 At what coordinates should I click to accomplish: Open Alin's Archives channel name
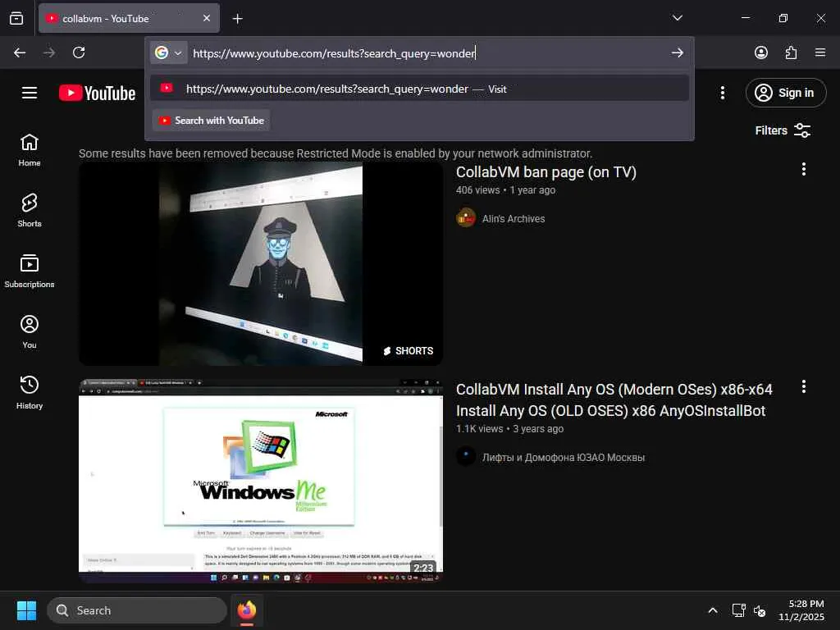click(x=514, y=218)
